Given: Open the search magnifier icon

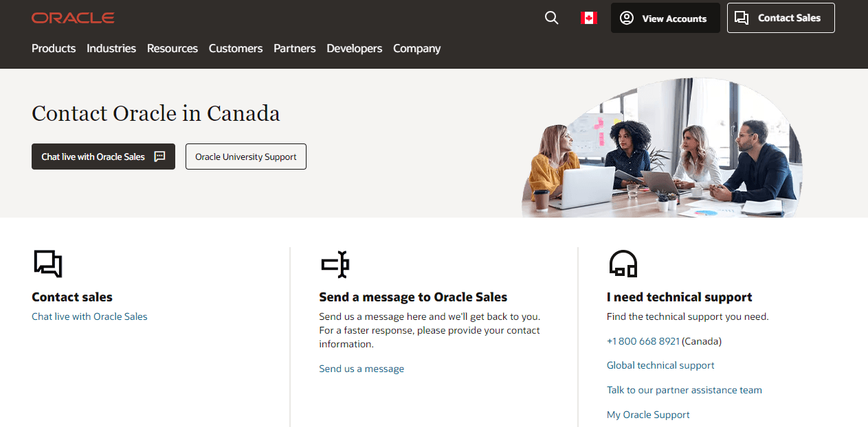Looking at the screenshot, I should pyautogui.click(x=551, y=18).
